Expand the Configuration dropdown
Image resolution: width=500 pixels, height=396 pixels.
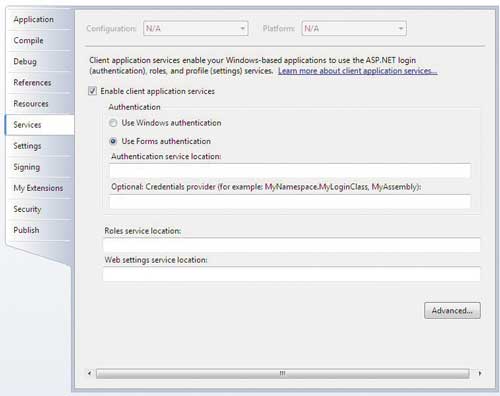[196, 28]
